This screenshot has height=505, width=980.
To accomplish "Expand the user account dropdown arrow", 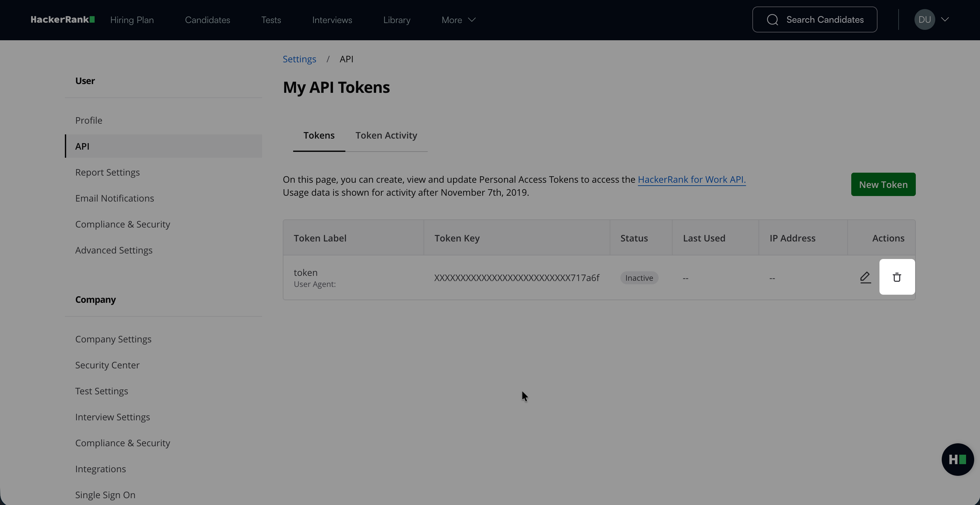I will pos(945,19).
